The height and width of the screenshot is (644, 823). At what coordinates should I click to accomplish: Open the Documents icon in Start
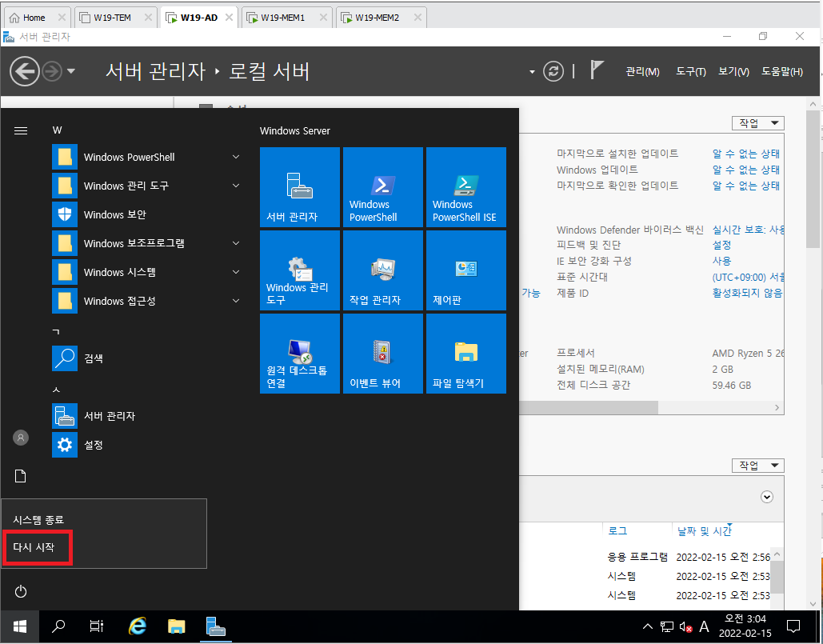(x=21, y=476)
